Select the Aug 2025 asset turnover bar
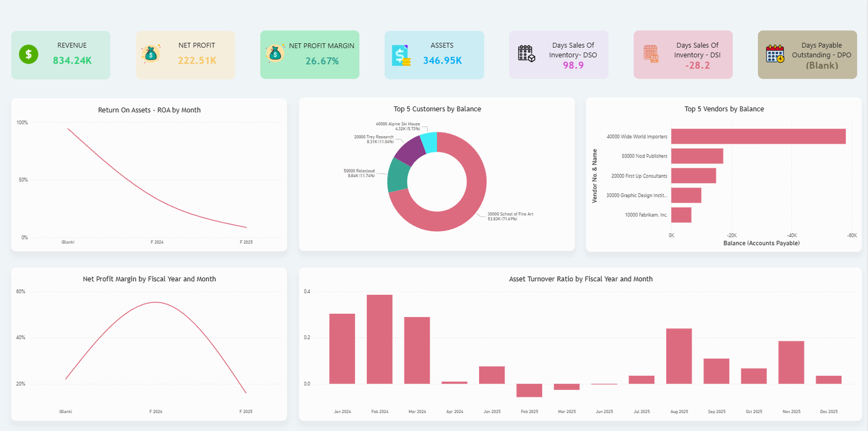This screenshot has height=431, width=868. click(x=679, y=356)
